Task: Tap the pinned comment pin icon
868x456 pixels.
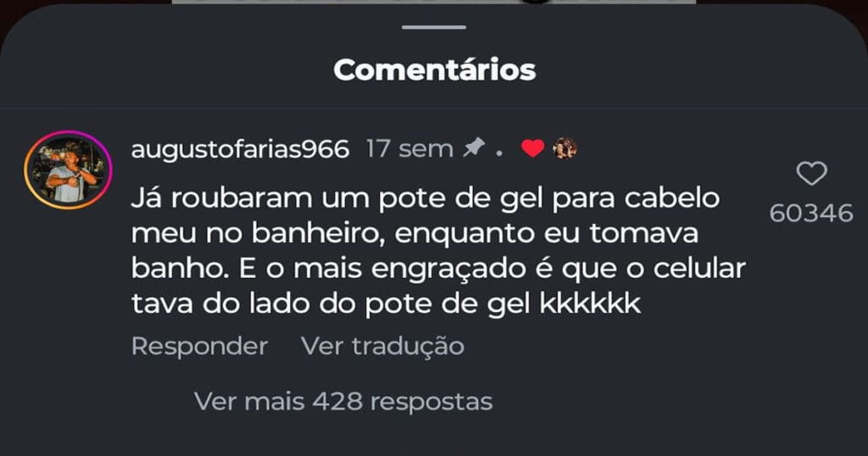Action: 474,147
